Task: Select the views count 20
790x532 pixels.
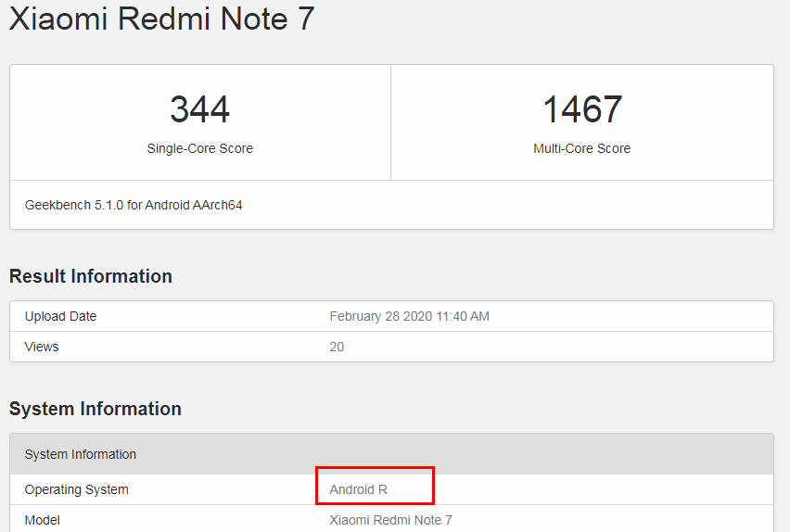Action: click(x=337, y=347)
